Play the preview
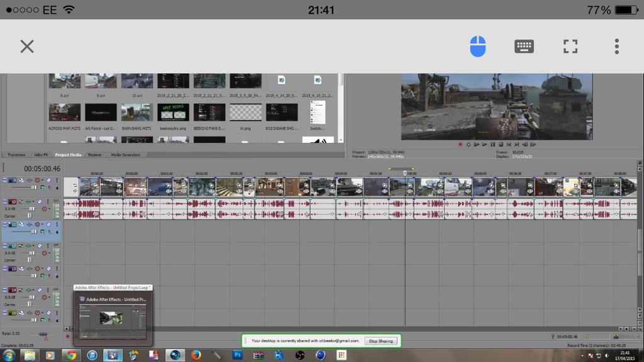 [x=485, y=144]
